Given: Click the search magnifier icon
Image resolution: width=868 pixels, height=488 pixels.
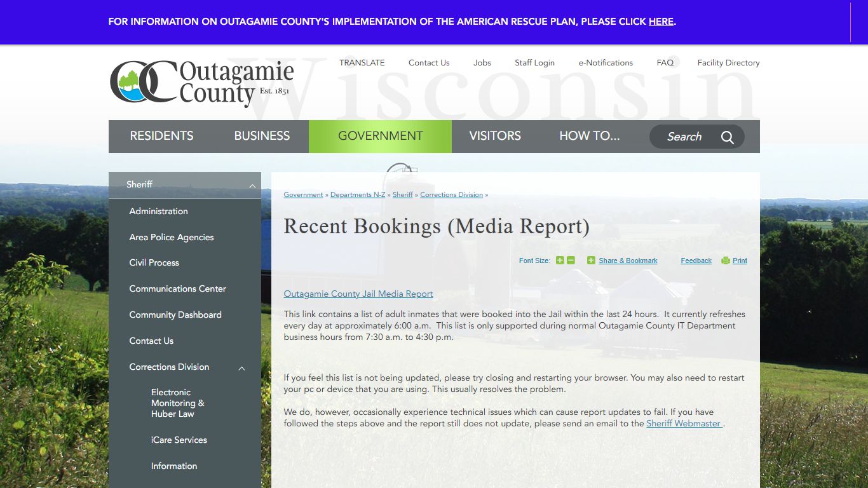Looking at the screenshot, I should (727, 137).
